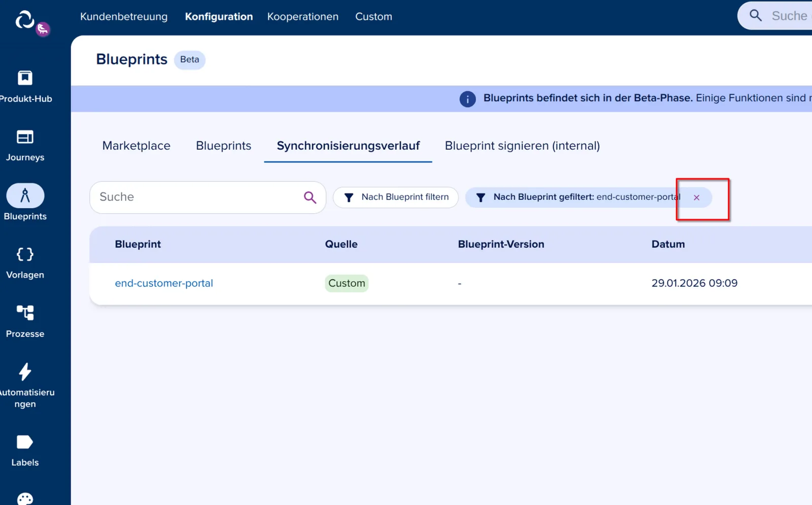Click the palette icon at sidebar bottom

pos(25,499)
